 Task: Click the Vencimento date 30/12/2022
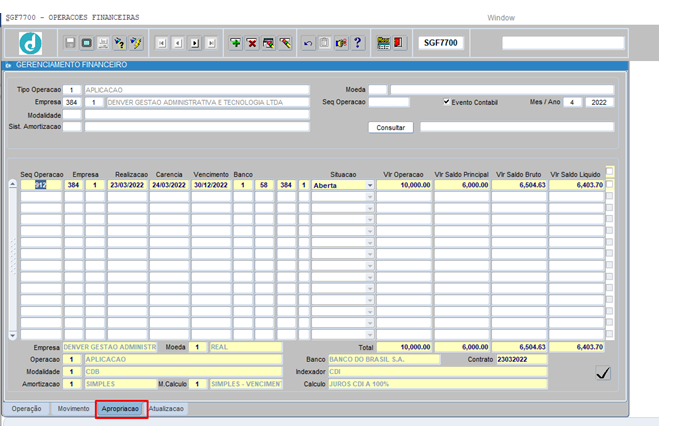pos(211,185)
